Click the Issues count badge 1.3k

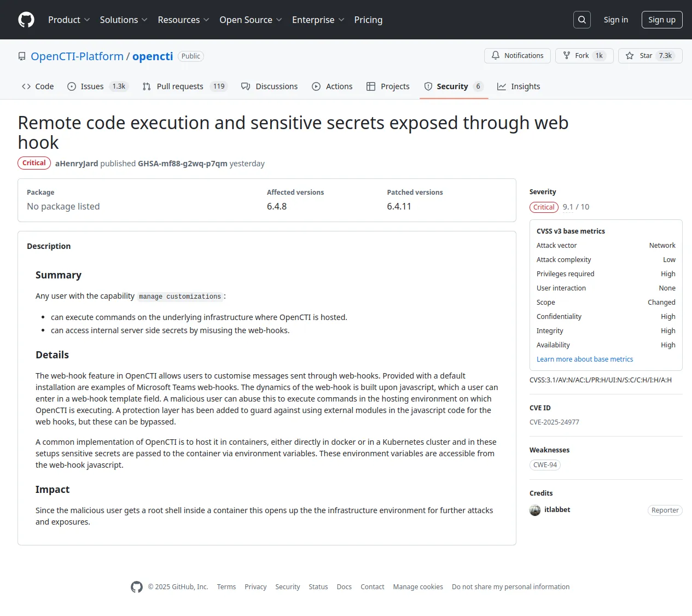point(119,86)
